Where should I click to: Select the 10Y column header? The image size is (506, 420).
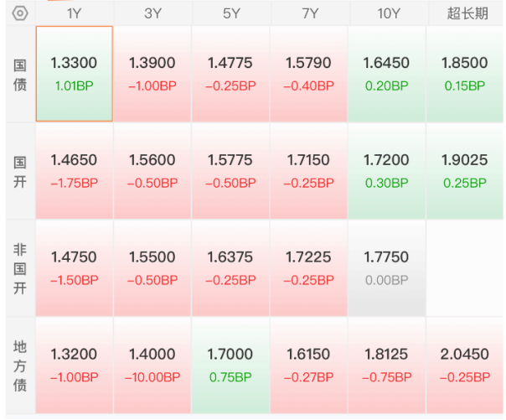pyautogui.click(x=388, y=13)
